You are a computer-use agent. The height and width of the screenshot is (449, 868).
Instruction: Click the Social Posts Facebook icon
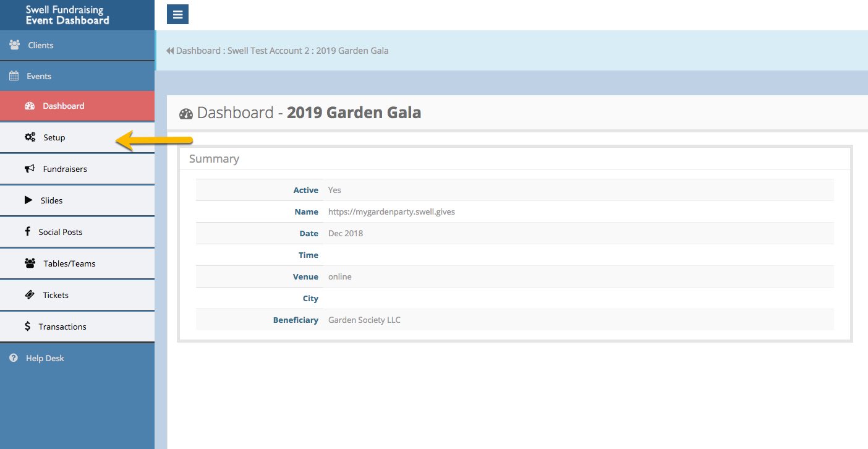pos(27,232)
